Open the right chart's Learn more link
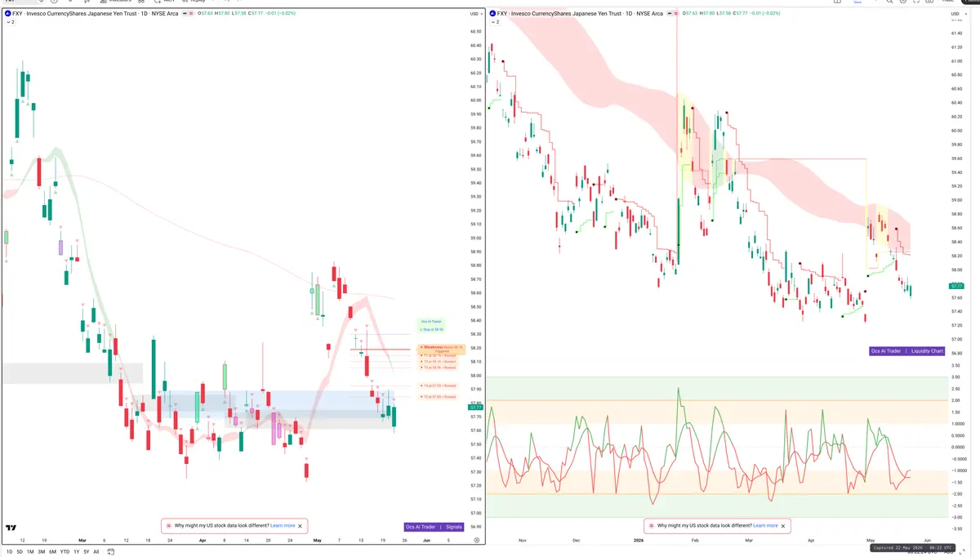 pyautogui.click(x=765, y=526)
